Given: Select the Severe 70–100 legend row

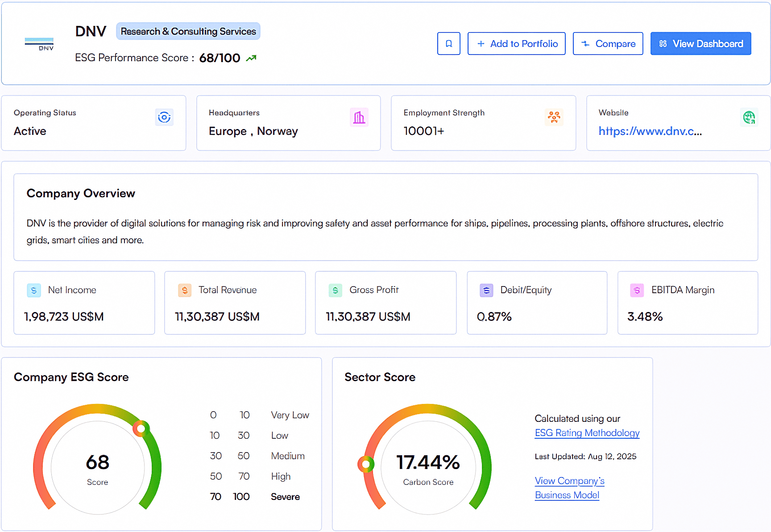Looking at the screenshot, I should (255, 497).
